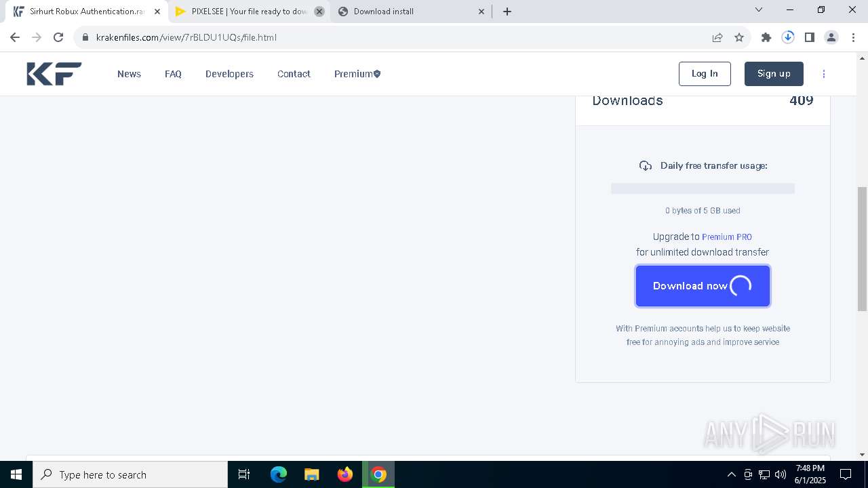Click the Log In button

coord(705,74)
